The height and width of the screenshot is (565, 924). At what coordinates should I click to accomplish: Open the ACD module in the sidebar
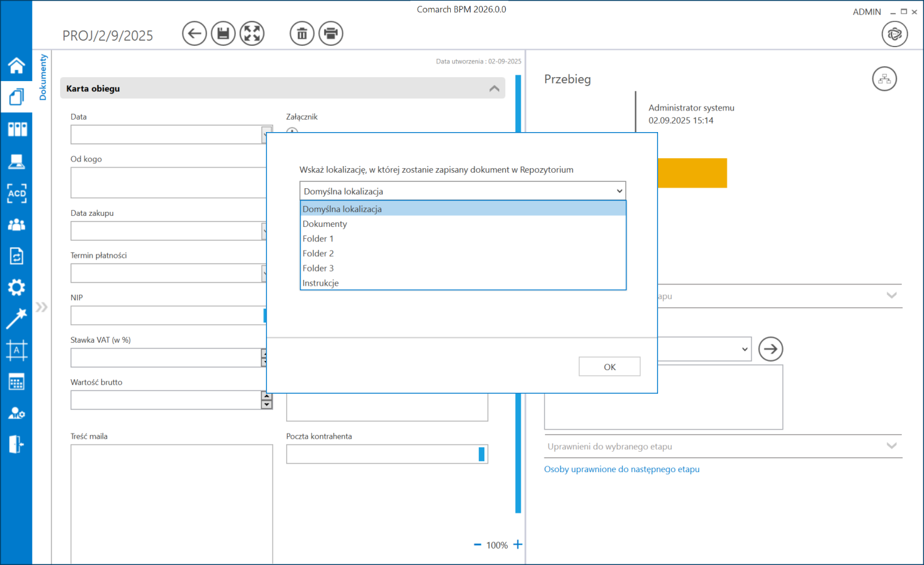click(16, 193)
